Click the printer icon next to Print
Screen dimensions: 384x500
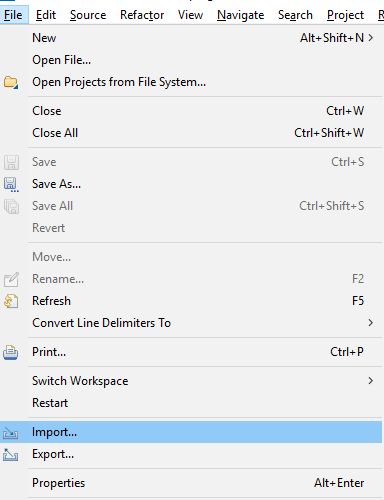coord(11,352)
